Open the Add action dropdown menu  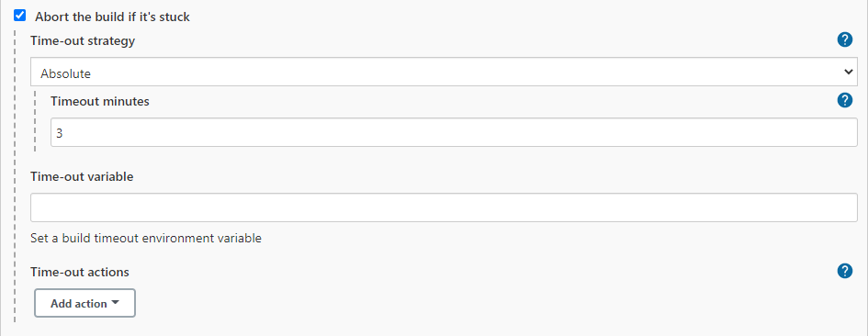pos(85,303)
